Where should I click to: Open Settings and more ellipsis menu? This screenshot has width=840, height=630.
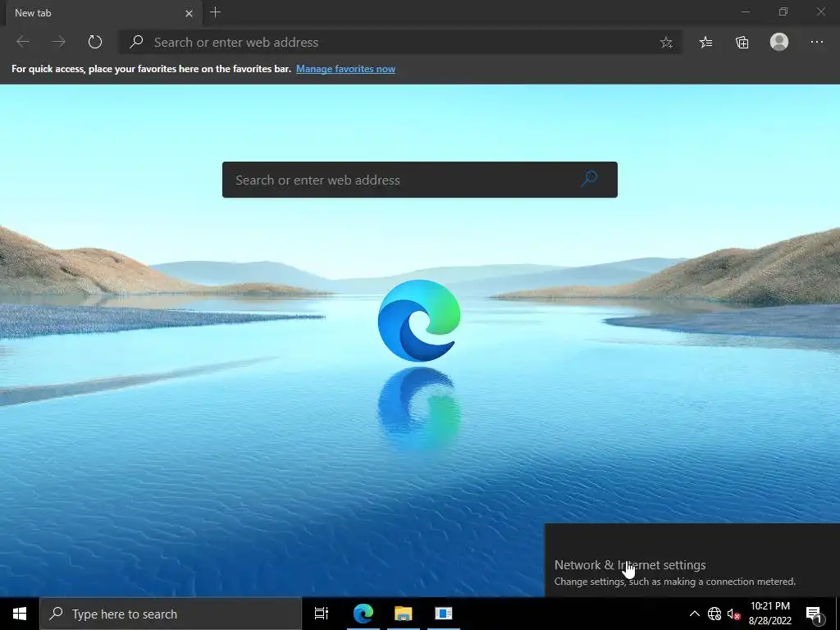click(x=816, y=42)
